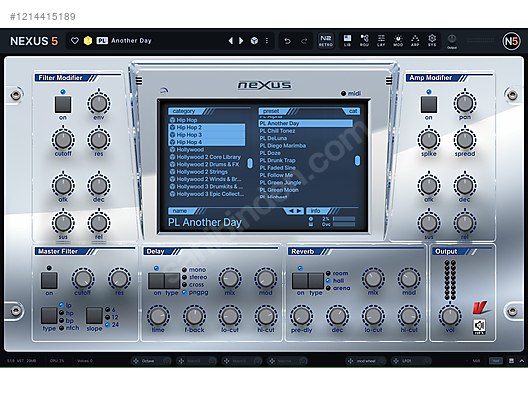Load a random preset with dice icon
The height and width of the screenshot is (396, 528).
tap(254, 41)
